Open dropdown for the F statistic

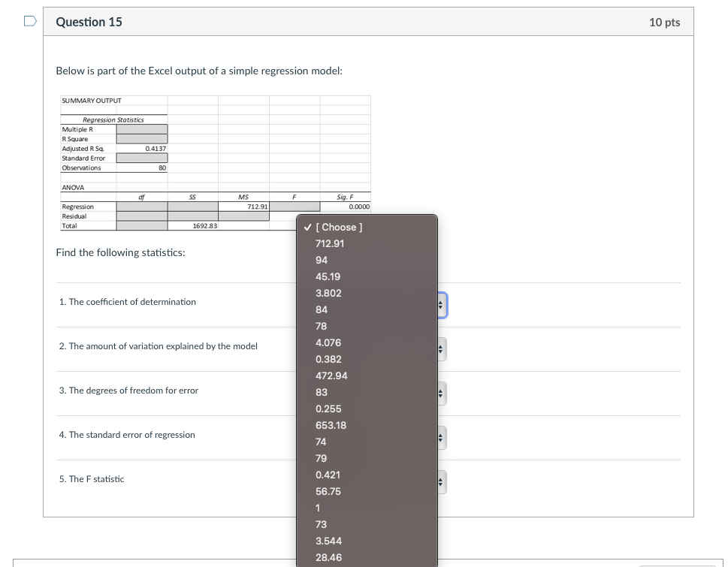point(442,482)
